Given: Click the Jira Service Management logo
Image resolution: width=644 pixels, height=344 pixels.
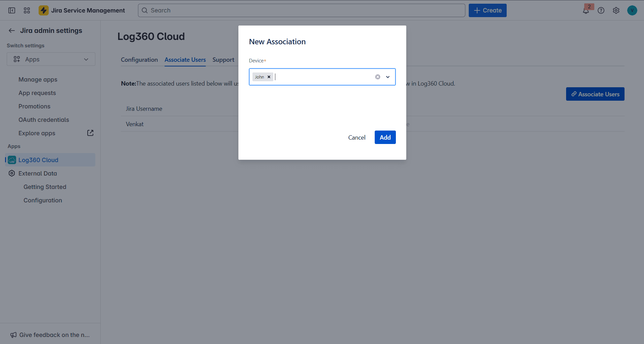Looking at the screenshot, I should (x=82, y=10).
